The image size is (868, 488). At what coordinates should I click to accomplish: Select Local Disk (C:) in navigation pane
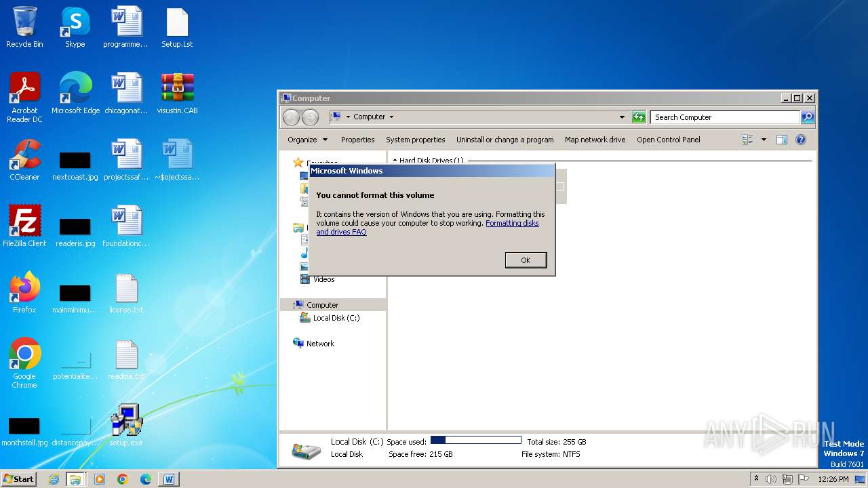(336, 318)
